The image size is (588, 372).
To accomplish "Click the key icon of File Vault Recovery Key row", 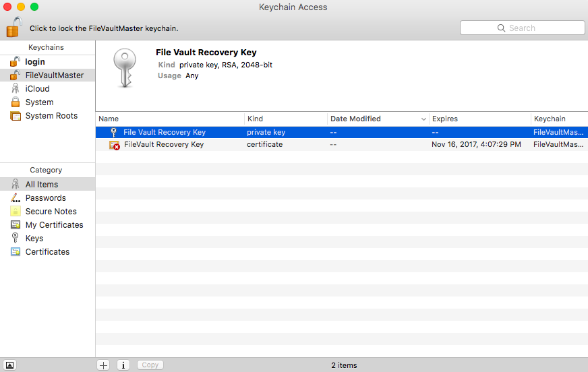I will point(114,132).
